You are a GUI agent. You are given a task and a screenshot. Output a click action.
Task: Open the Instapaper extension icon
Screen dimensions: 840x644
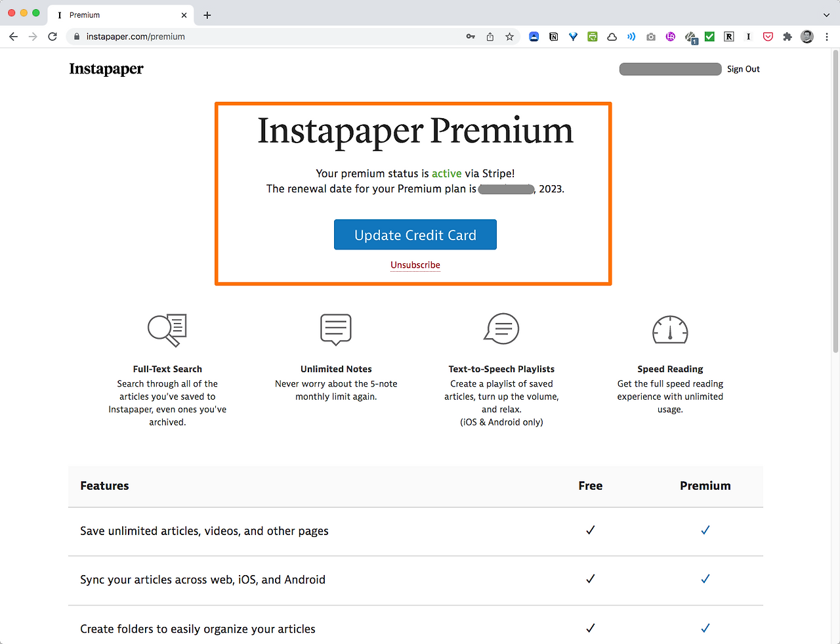748,37
